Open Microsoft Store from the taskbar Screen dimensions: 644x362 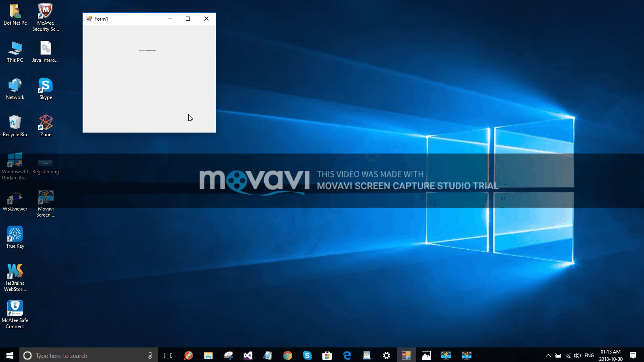(x=327, y=356)
